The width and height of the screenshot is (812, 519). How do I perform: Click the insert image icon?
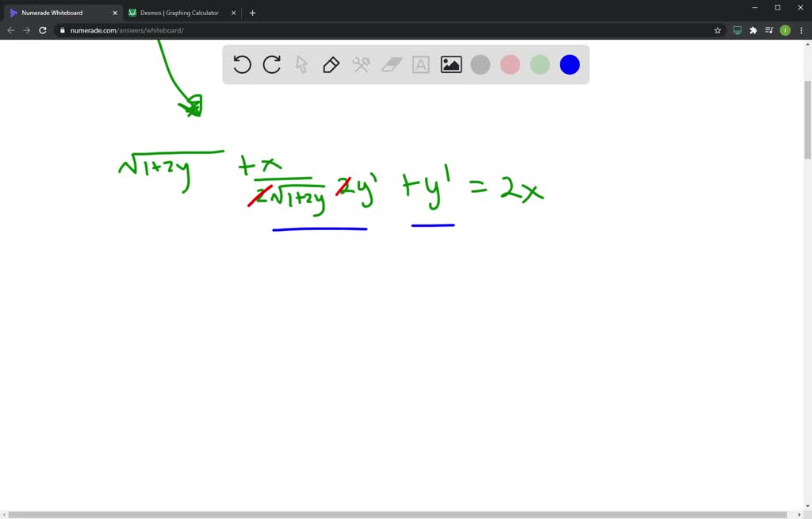pos(450,64)
